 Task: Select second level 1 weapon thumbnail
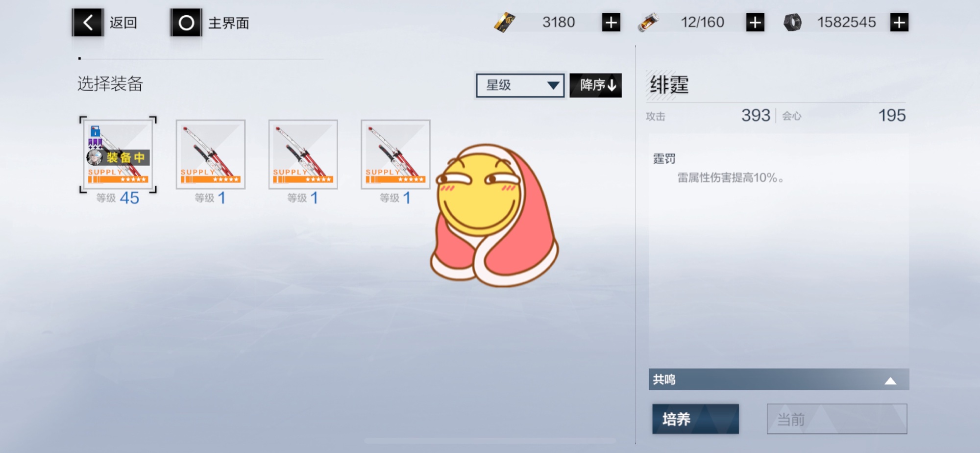pos(303,154)
